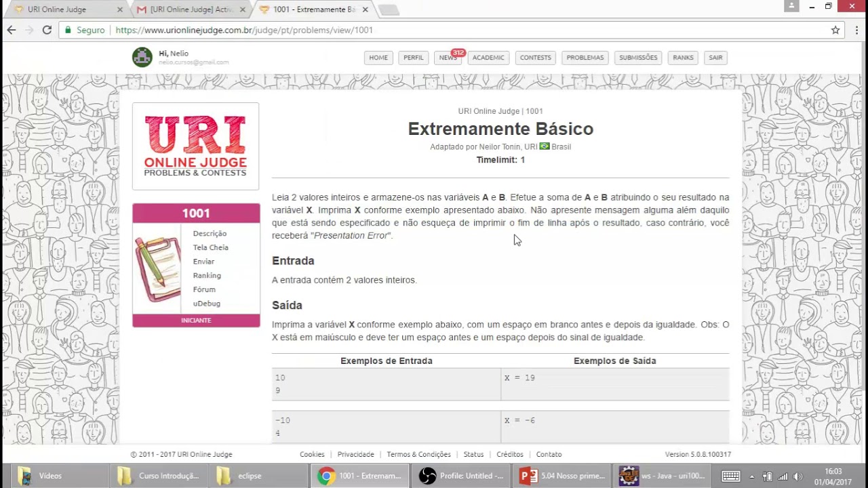Open Curso Introdução folder in taskbar
The image size is (868, 488).
coord(159,476)
